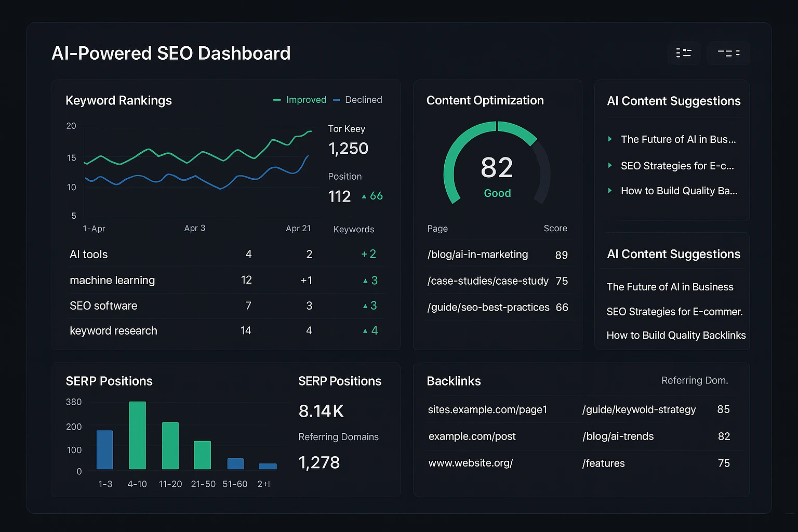This screenshot has height=532, width=798.
Task: Select the "AI tools" keyword row
Action: (x=226, y=254)
